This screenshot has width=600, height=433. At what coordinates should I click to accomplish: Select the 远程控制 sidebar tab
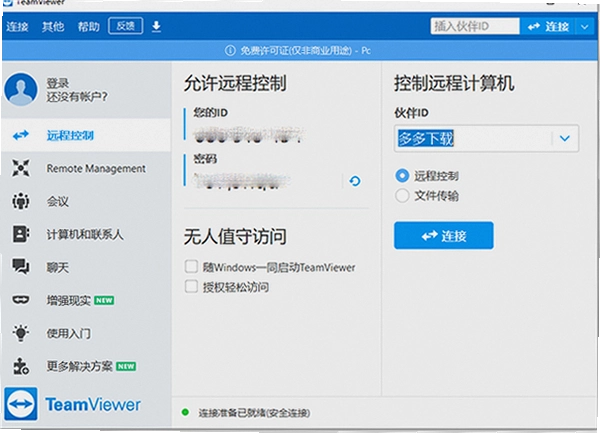click(86, 135)
